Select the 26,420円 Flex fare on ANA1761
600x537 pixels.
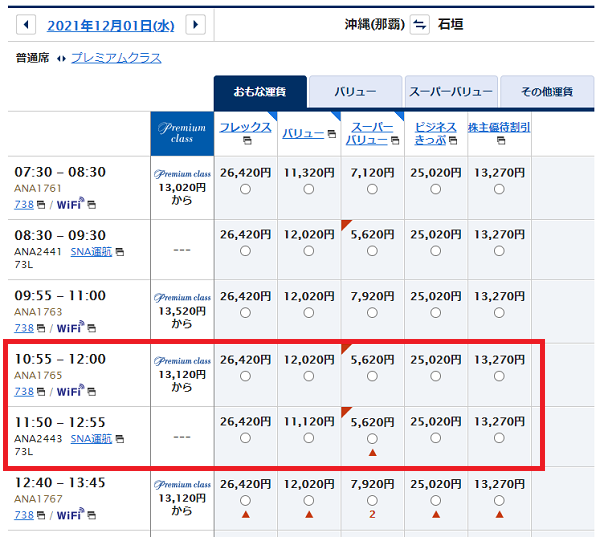(x=245, y=189)
